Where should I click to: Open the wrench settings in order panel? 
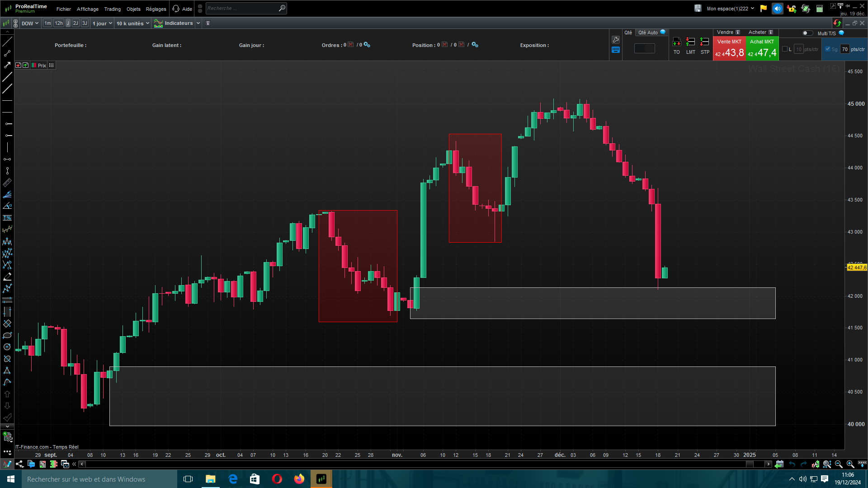pos(616,40)
